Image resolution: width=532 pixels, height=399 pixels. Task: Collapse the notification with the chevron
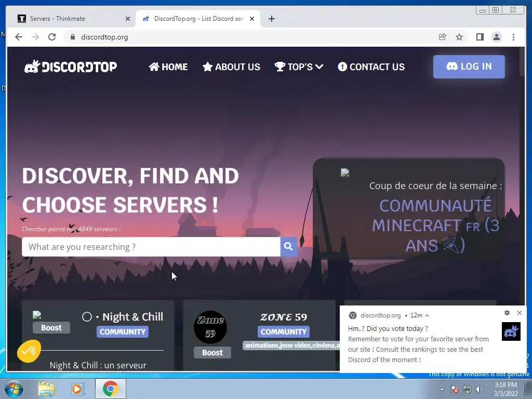(427, 315)
